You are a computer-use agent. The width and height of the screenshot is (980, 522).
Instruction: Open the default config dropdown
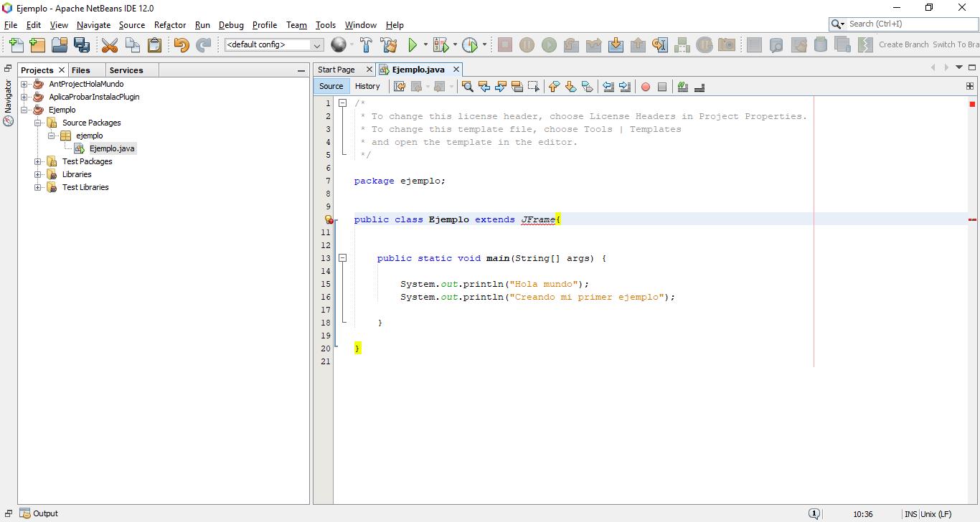tap(274, 44)
